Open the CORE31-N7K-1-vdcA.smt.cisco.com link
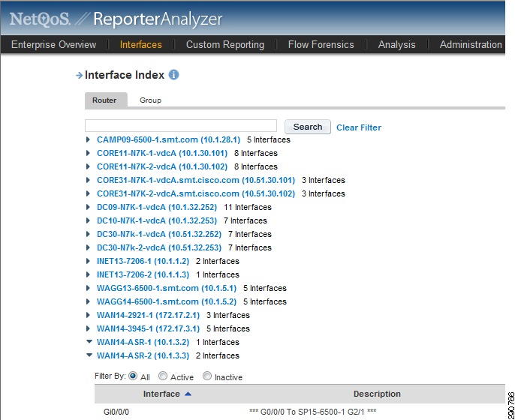The height and width of the screenshot is (420, 515). [196, 180]
